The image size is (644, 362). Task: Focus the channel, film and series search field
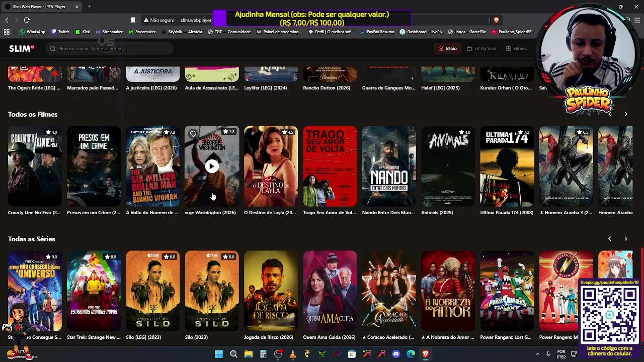click(x=109, y=49)
